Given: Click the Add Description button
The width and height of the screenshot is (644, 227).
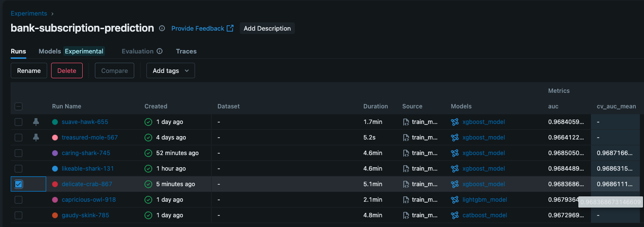Looking at the screenshot, I should coord(267,28).
